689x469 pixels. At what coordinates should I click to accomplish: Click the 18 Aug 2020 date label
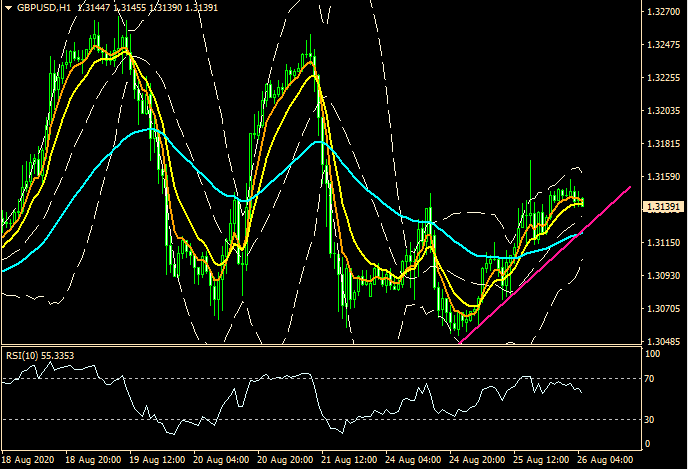[x=26, y=459]
